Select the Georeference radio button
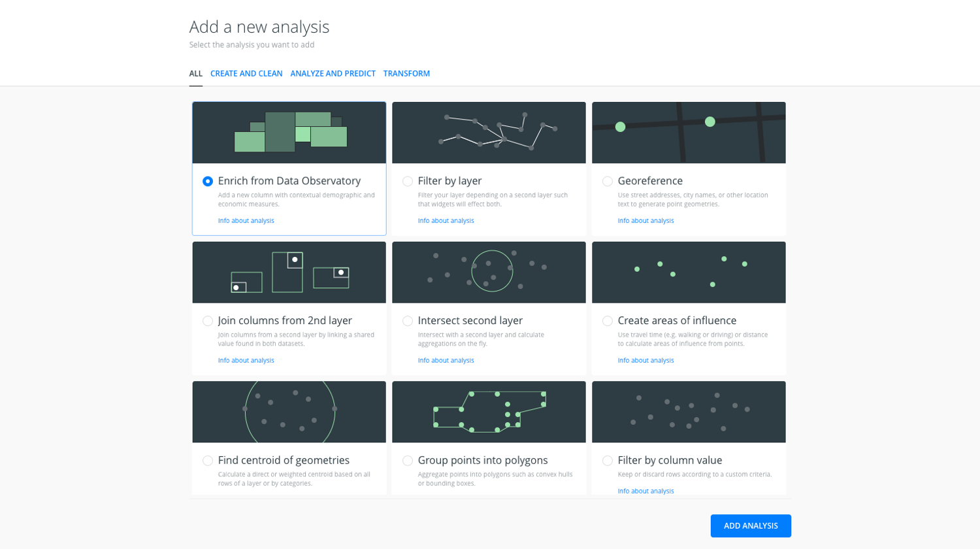980x549 pixels. coord(608,181)
